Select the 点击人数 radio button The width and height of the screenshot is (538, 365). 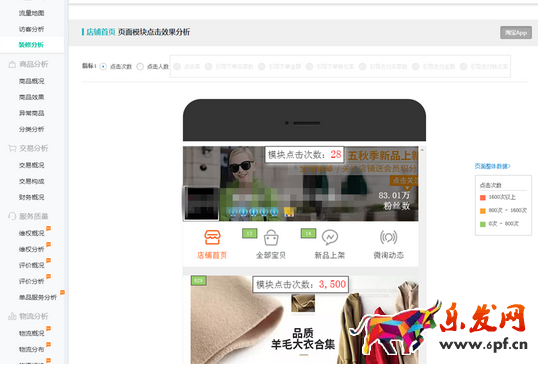tap(140, 67)
